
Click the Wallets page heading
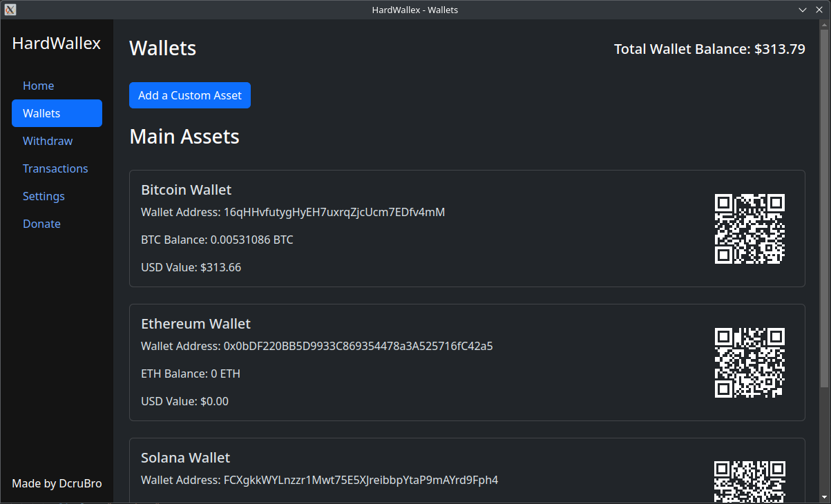tap(163, 48)
